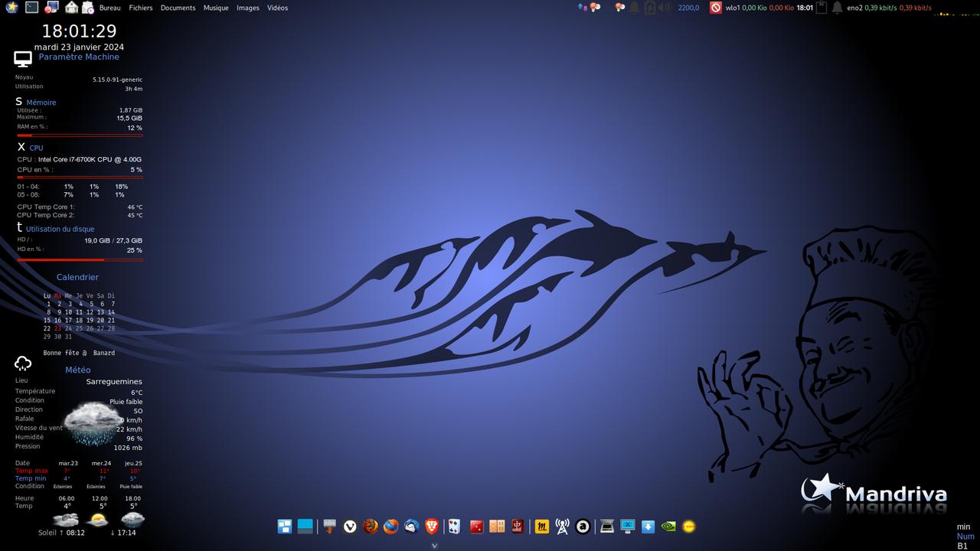Open the window overview dock icon
980x551 pixels.
pos(285,527)
